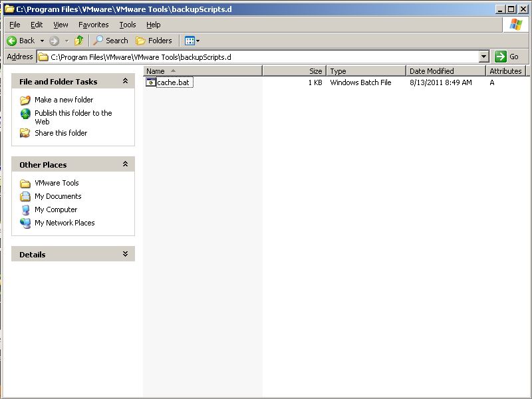Click the '8/13/2011 8:49 AM' date cell
532x399 pixels.
pos(441,82)
